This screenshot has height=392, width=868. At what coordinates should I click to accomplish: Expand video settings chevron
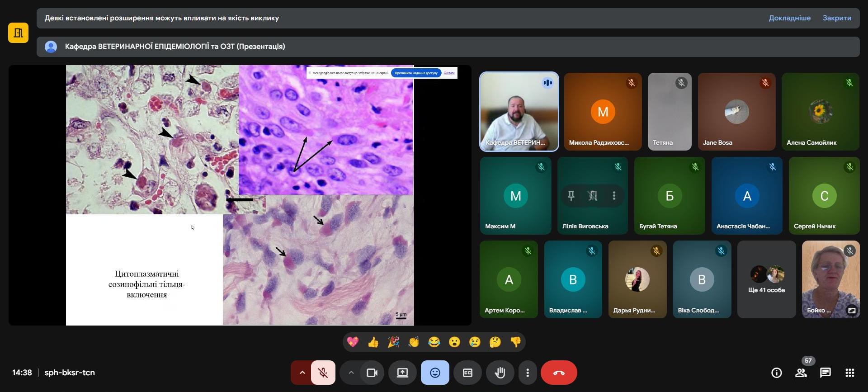pos(351,373)
